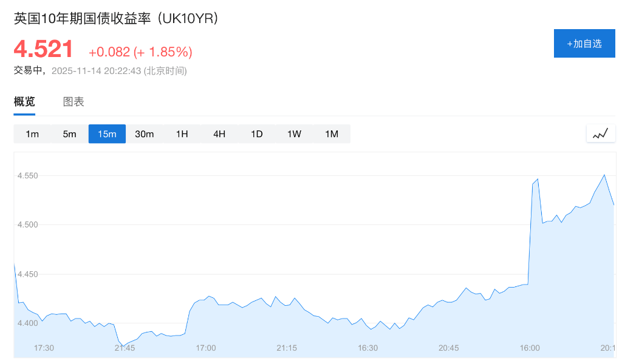Click the +0.082 (+1.85%) change figure

point(140,52)
